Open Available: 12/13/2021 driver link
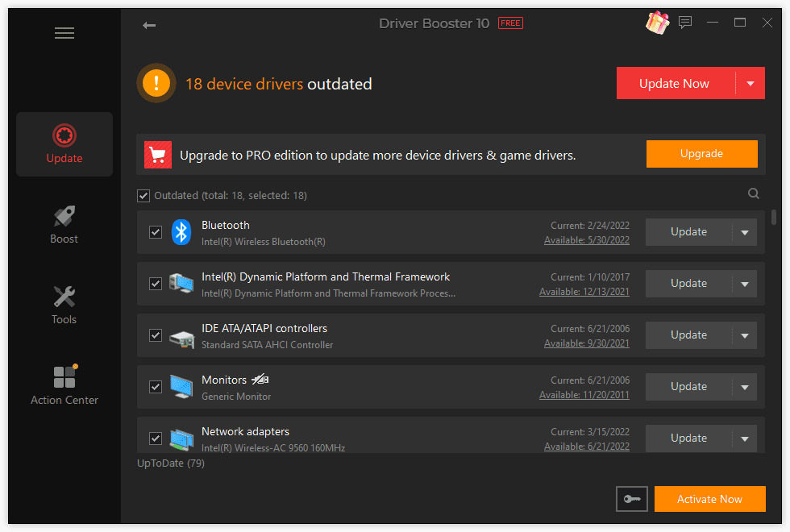The image size is (790, 532). 584,292
